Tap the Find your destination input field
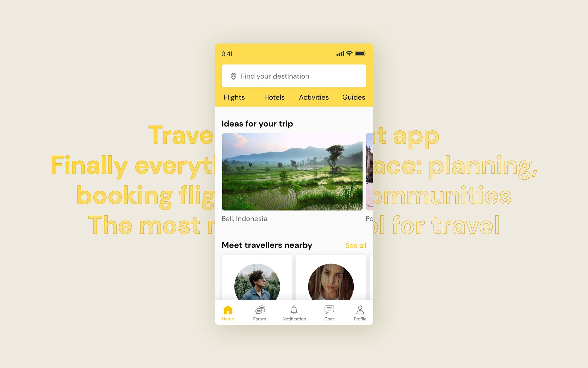Screen dimensions: 588x368 [294, 76]
